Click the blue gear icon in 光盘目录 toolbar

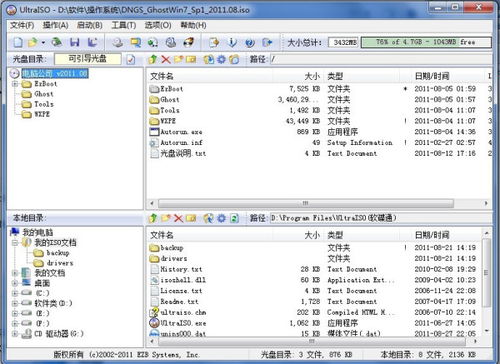(x=221, y=59)
